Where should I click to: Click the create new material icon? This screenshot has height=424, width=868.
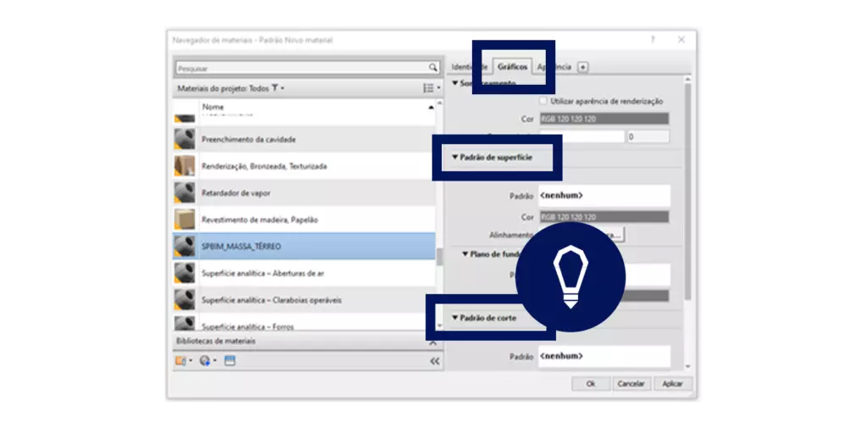(207, 361)
